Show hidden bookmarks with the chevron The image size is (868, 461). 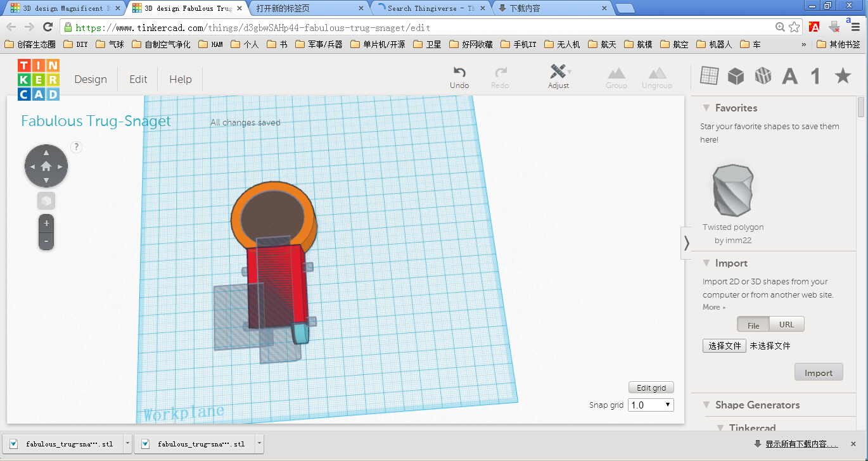[804, 44]
